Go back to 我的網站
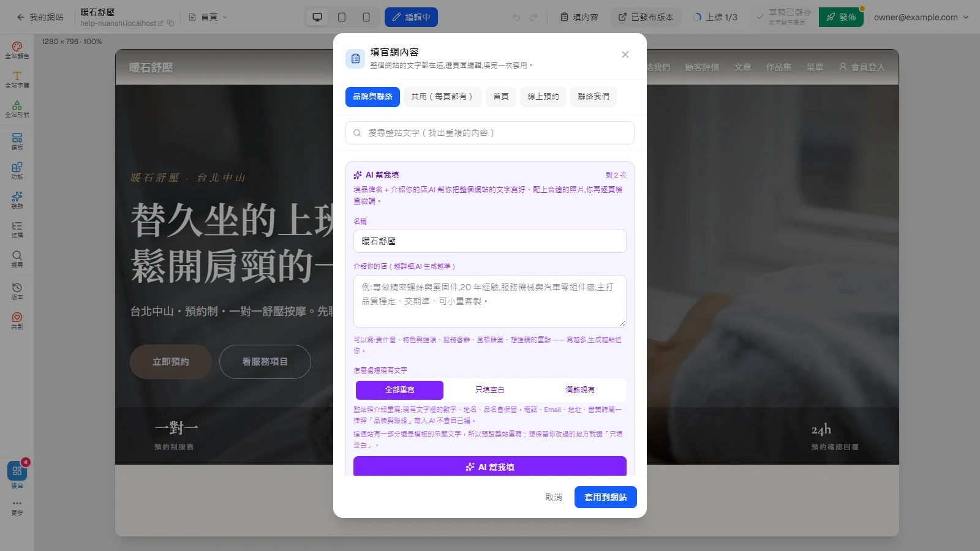This screenshot has height=551, width=980. coord(40,17)
